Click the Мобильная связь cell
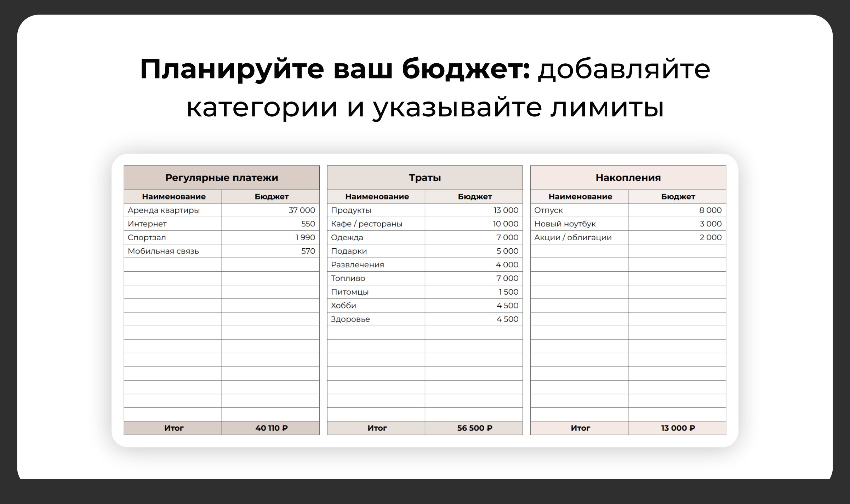Image resolution: width=850 pixels, height=504 pixels. 173,251
